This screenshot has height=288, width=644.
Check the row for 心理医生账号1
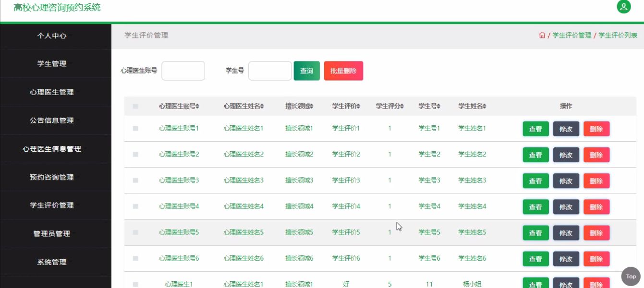(x=135, y=129)
